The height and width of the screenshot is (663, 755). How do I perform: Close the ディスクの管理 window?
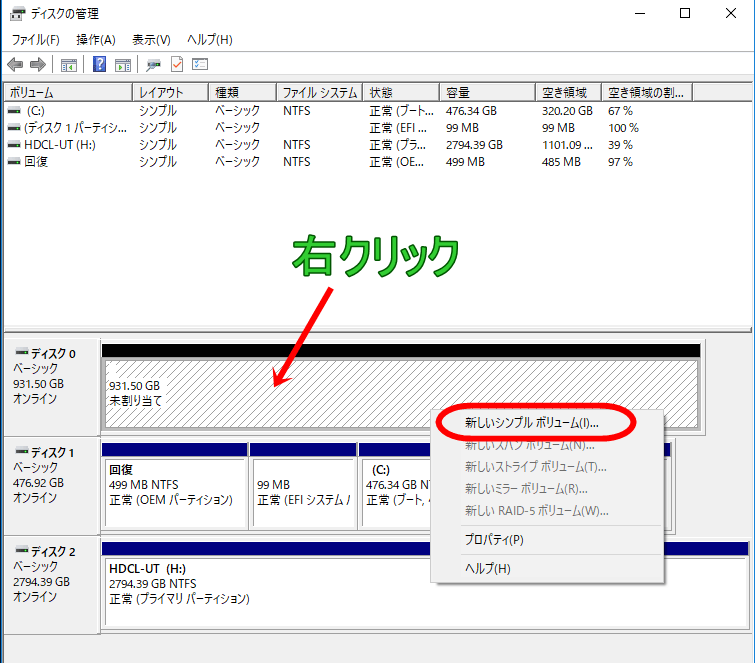tap(730, 13)
